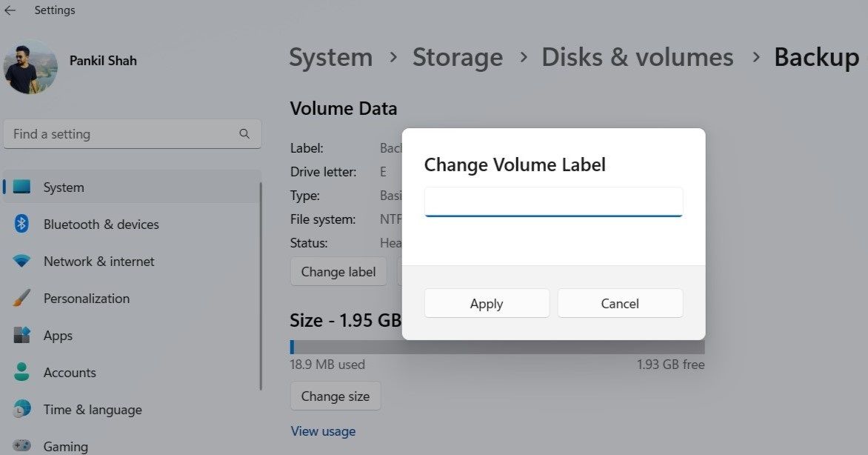The width and height of the screenshot is (868, 455).
Task: Click the Accounts person icon
Action: 21,372
